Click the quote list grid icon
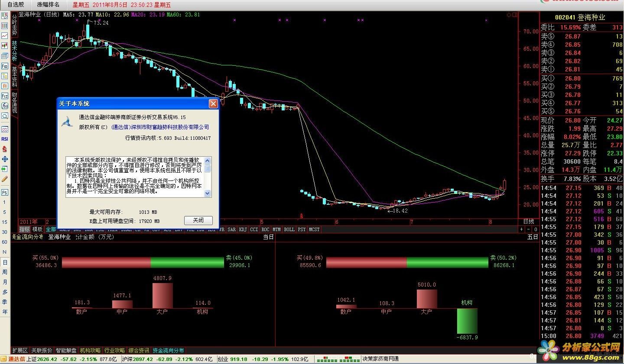 [x=4, y=26]
